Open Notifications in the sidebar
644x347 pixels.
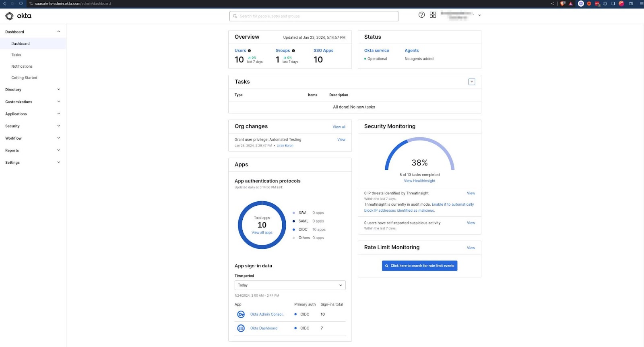click(22, 66)
